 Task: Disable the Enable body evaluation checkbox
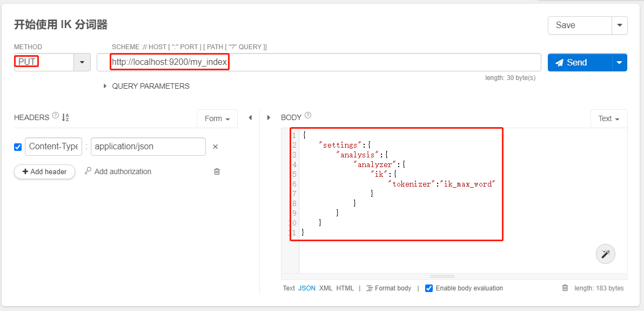tap(429, 288)
